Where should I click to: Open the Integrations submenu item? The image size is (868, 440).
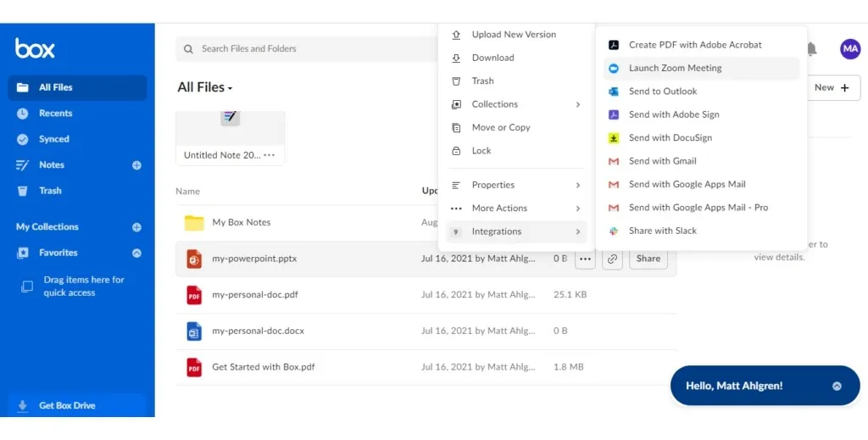516,232
